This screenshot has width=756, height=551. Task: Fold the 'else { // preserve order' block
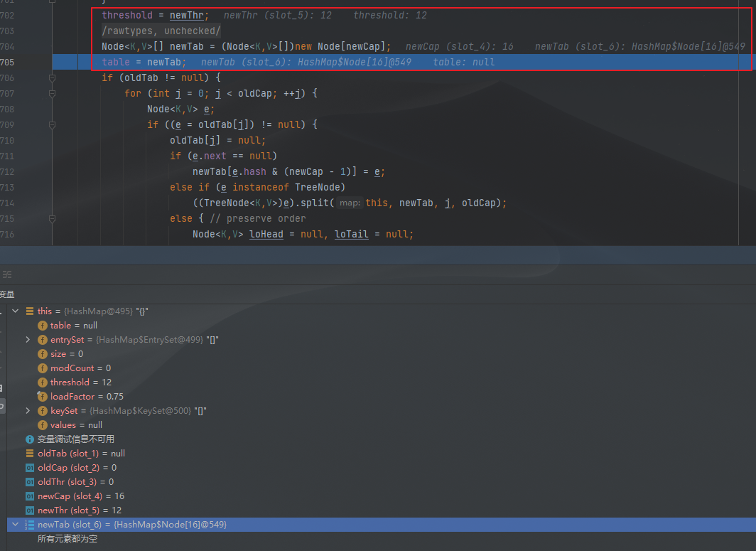(52, 218)
